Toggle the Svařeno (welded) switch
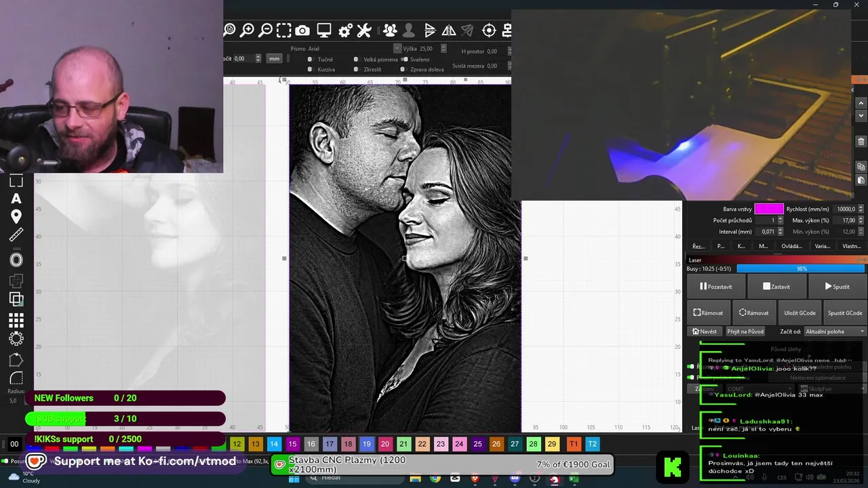Image resolution: width=868 pixels, height=488 pixels. 403,60
